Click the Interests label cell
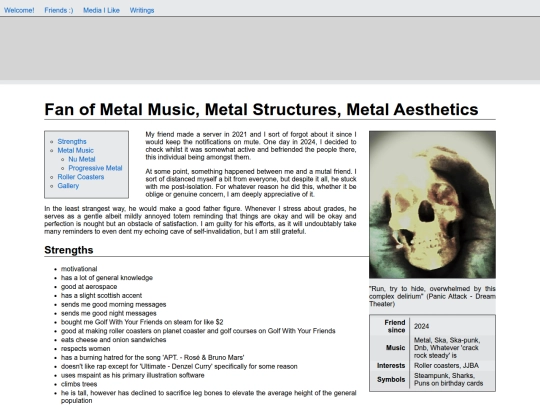This screenshot has width=540, height=405. tap(391, 366)
